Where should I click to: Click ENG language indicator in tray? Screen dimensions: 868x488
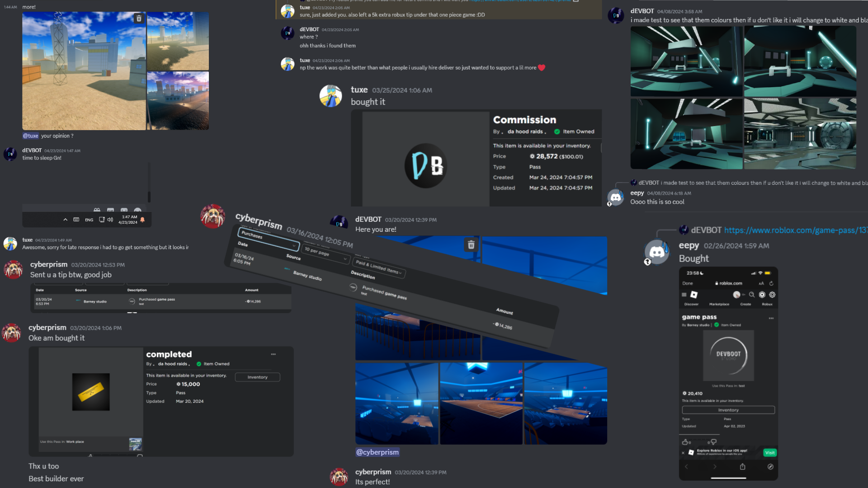(89, 220)
